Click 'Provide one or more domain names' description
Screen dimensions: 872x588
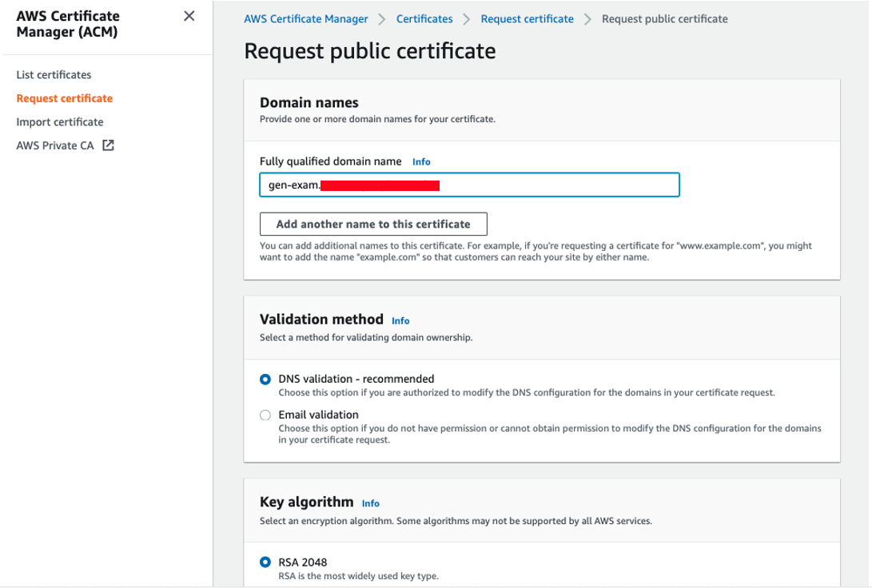tap(377, 119)
